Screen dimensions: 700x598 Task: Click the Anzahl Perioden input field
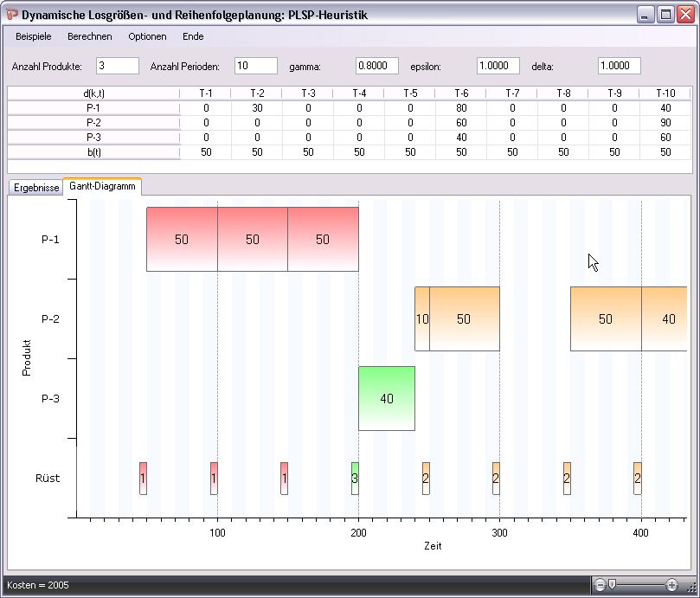tap(255, 67)
